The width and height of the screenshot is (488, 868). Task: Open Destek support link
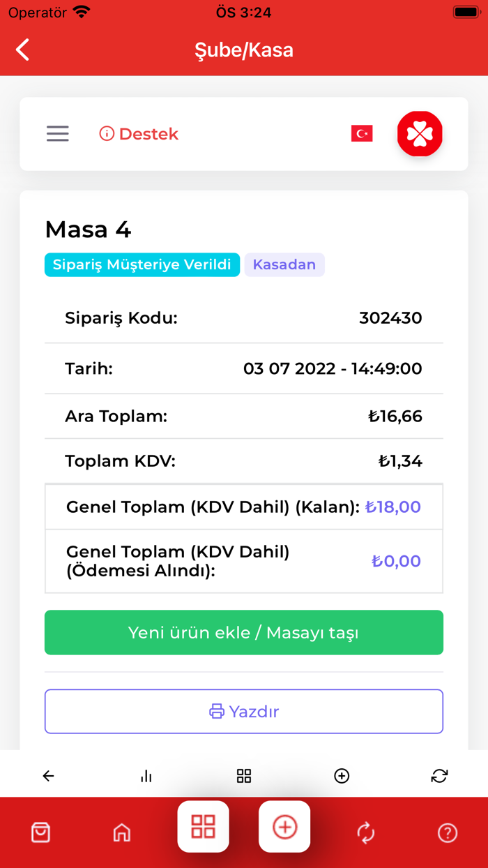[138, 133]
